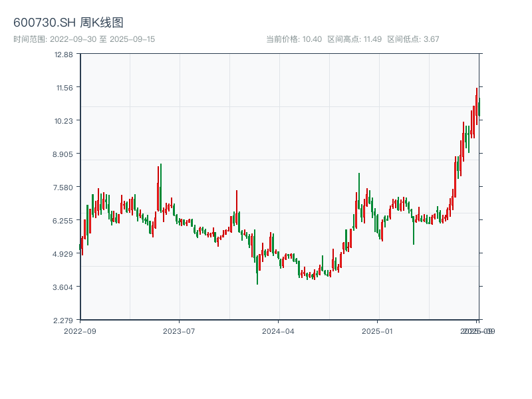Screen dimensions: 532x399
Task: Click the chart title 600730.SH 周K线图
Action: (68, 23)
